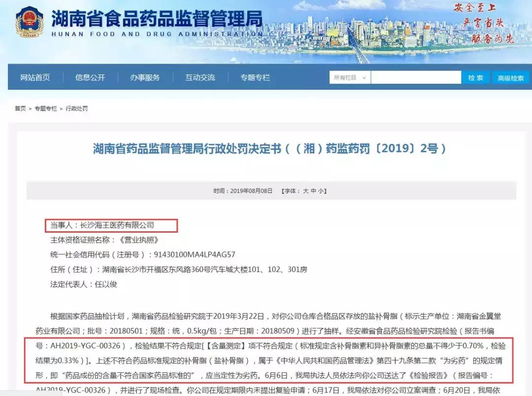Viewport: 532px width, 396px height.
Task: Click the administrative penalty decision article title
Action: pyautogui.click(x=266, y=148)
